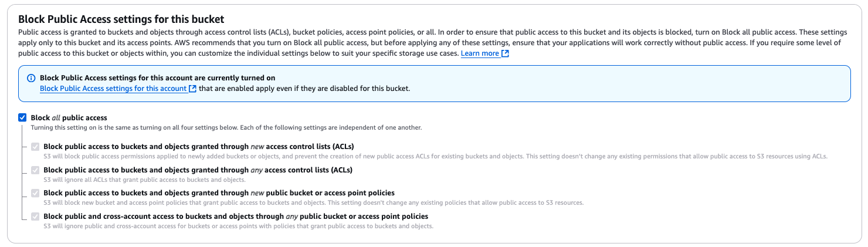Click banner title "currently turned on" text
868x247 pixels.
157,78
